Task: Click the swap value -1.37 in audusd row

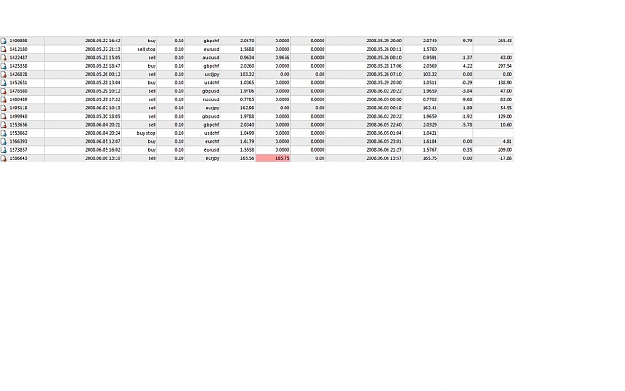Action: [x=467, y=58]
